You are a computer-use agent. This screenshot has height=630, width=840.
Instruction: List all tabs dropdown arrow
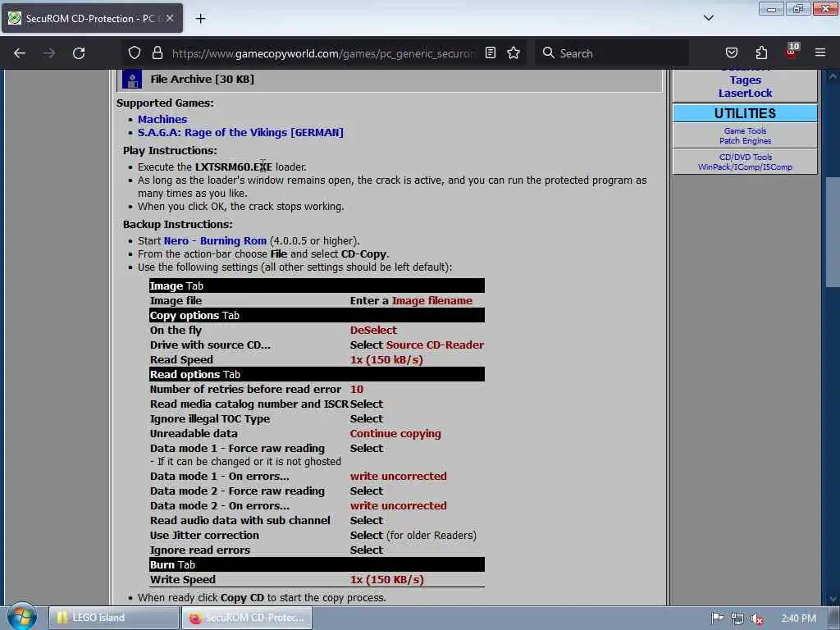(x=708, y=18)
